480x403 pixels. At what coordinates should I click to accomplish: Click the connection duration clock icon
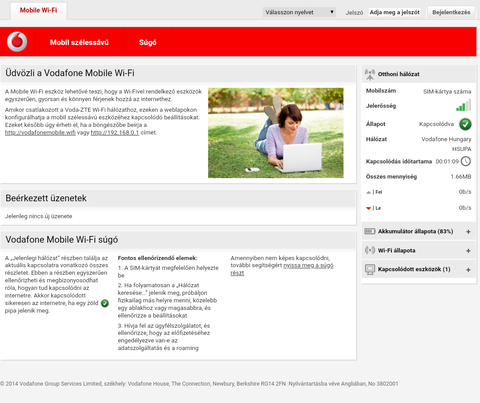466,161
